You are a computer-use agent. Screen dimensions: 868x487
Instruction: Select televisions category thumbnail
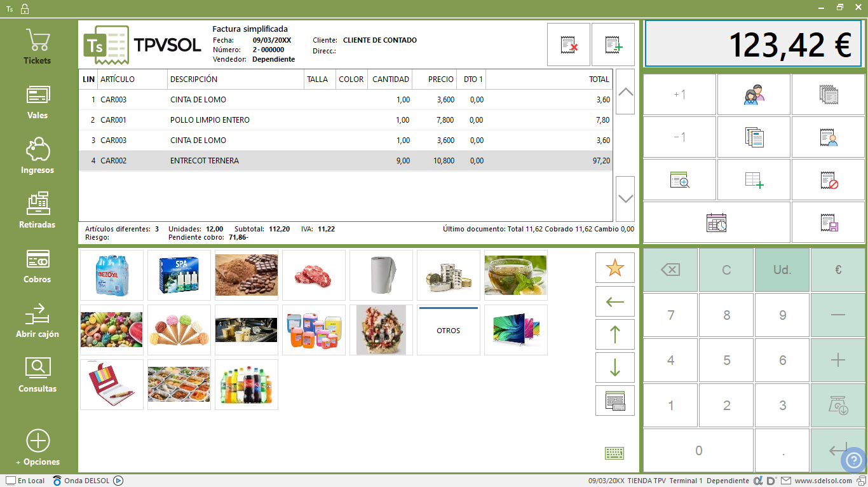(x=516, y=330)
